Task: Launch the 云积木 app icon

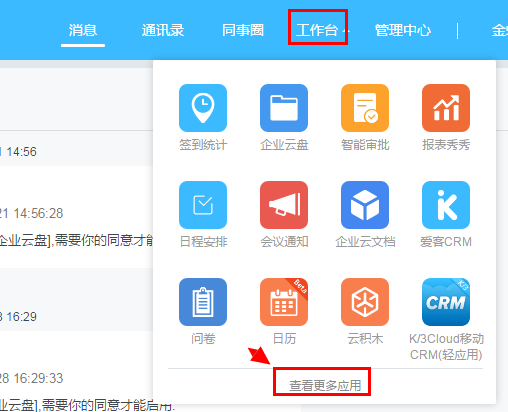Action: click(365, 302)
